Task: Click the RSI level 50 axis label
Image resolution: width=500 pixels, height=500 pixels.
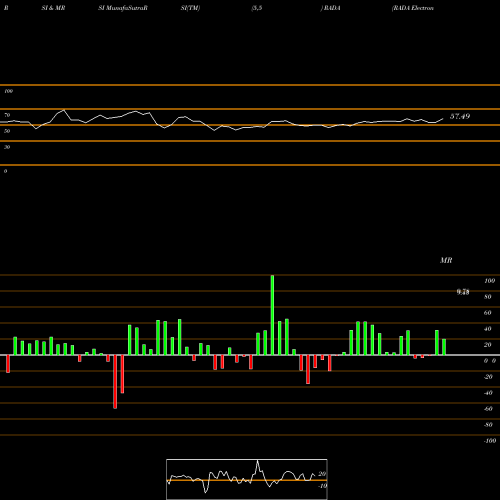Action: click(7, 131)
